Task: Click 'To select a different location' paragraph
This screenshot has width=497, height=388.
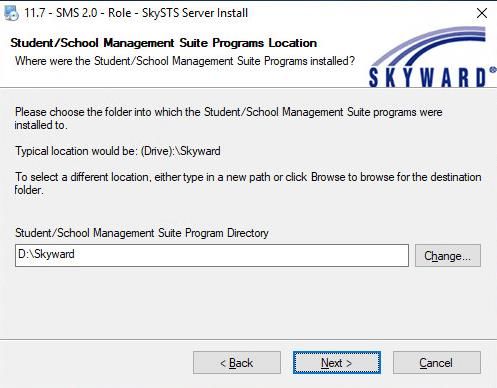Action: [x=248, y=183]
